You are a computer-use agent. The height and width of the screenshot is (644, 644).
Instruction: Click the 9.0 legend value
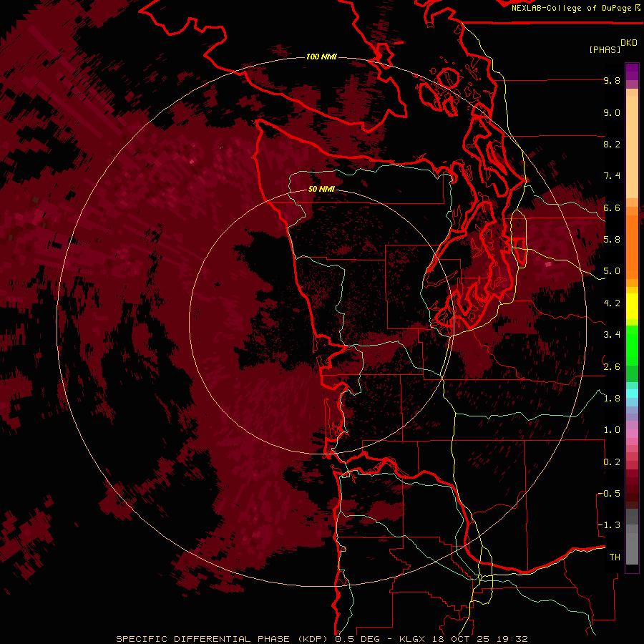(x=612, y=112)
